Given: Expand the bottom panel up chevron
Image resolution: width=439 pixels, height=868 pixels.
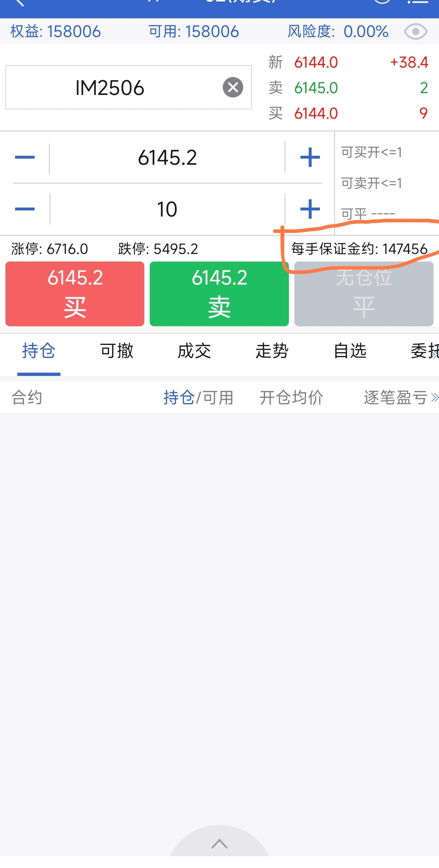Looking at the screenshot, I should (219, 844).
